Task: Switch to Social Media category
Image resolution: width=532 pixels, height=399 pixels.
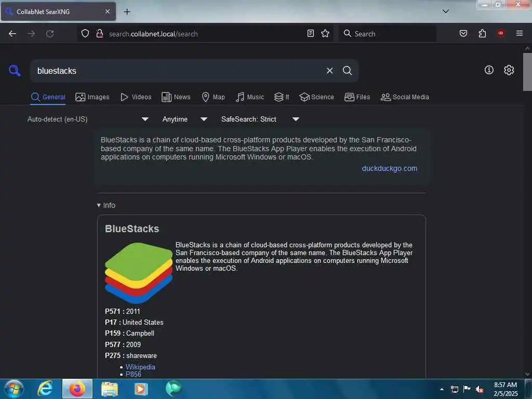Action: pyautogui.click(x=405, y=97)
